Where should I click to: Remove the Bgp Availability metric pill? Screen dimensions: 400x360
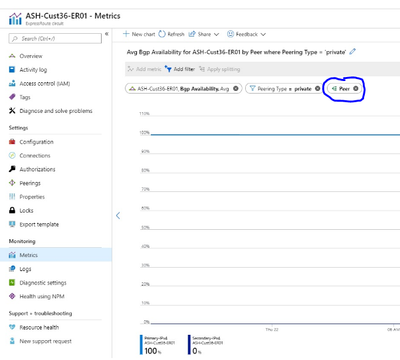(236, 88)
